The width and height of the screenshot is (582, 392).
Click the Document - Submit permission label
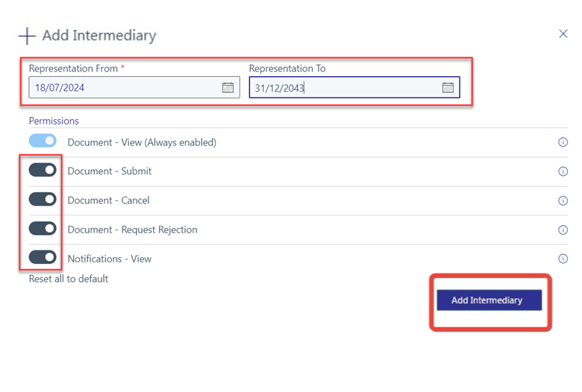(110, 171)
